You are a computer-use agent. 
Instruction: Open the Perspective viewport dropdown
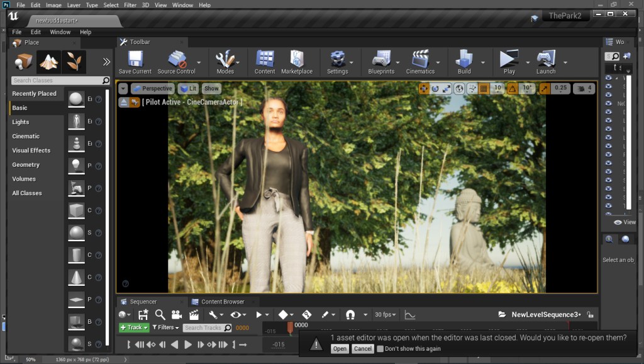pos(153,89)
